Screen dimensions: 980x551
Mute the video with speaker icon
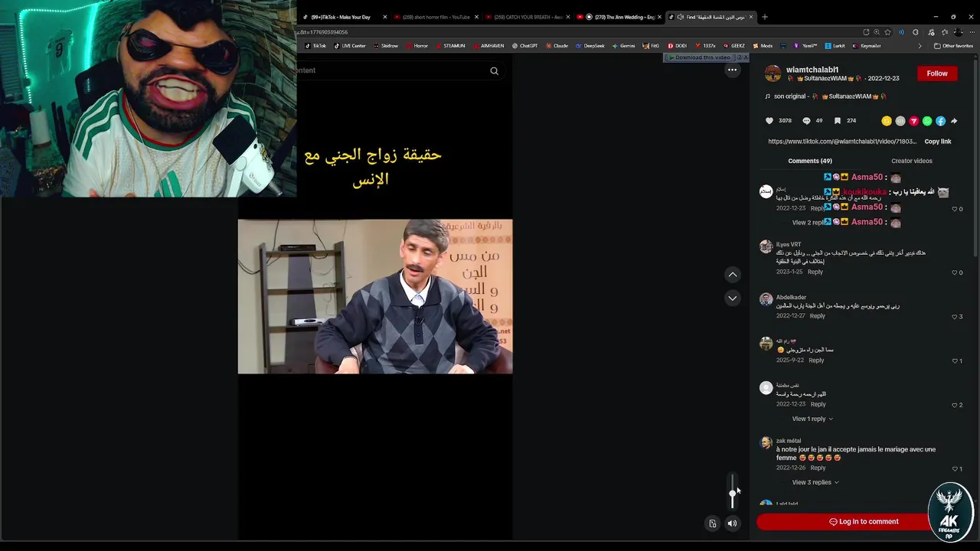[x=732, y=523]
